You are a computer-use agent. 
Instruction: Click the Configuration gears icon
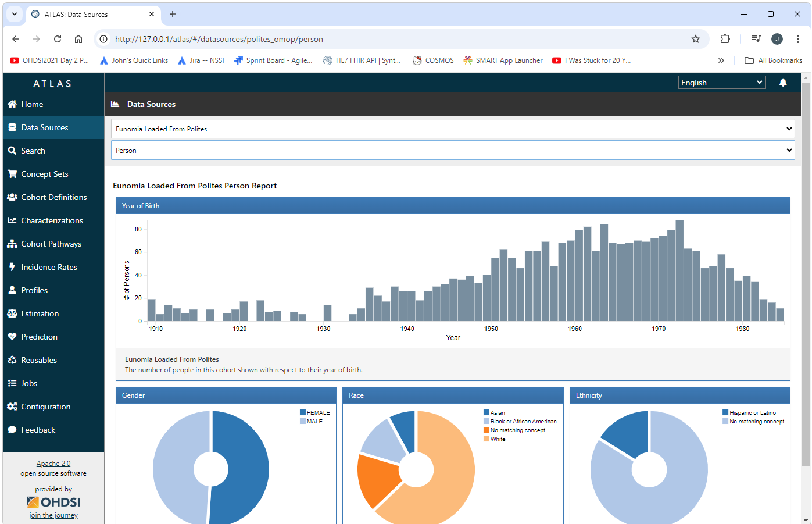click(12, 407)
